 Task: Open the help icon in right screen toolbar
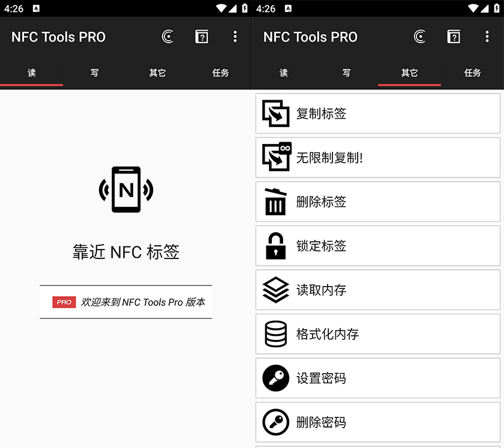pos(454,37)
